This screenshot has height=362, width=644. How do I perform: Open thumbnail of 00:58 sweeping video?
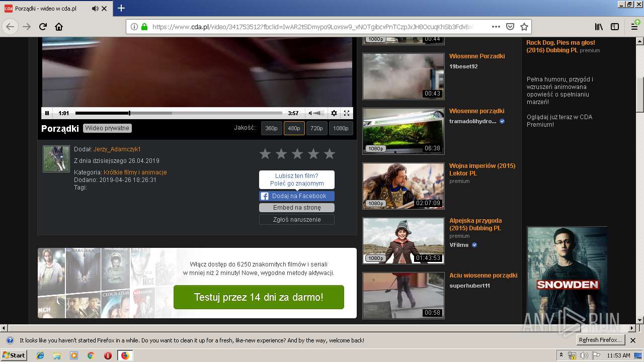[404, 296]
